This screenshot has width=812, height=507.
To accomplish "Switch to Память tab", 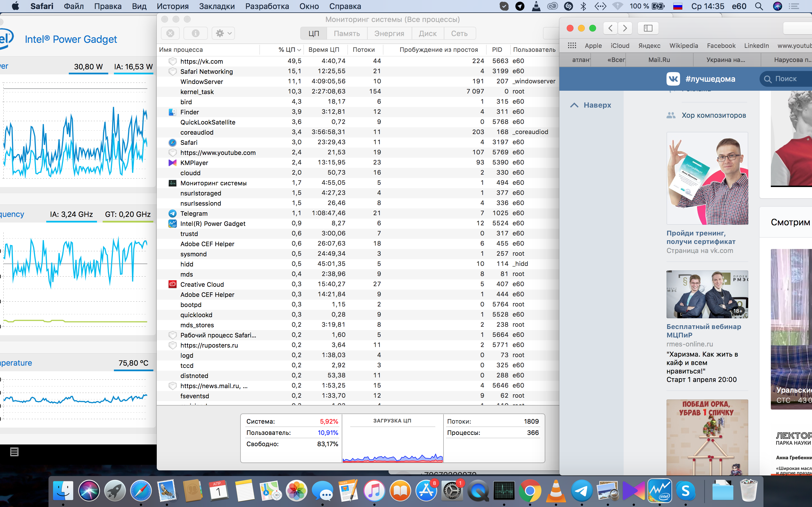I will (x=347, y=33).
